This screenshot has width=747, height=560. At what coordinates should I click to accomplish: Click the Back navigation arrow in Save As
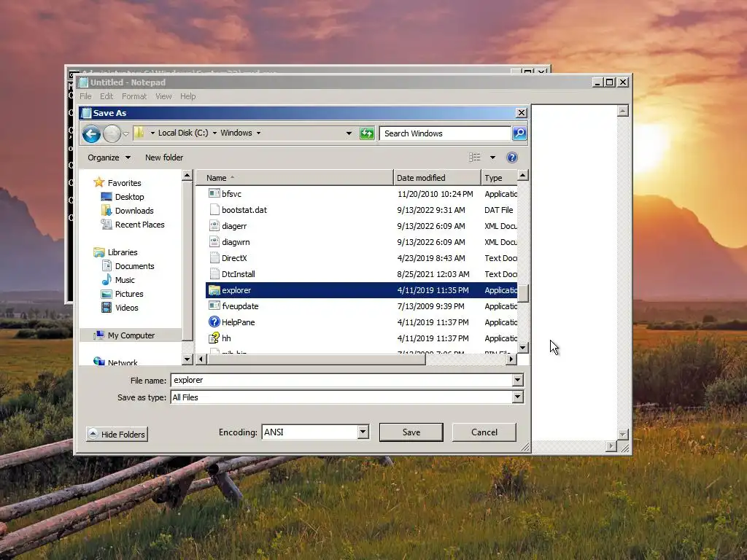pos(91,134)
